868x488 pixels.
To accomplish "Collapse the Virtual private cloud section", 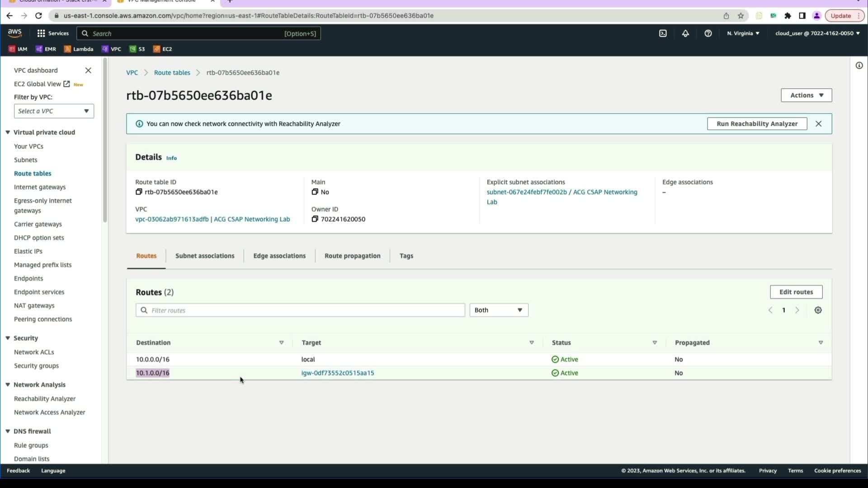I will coord(8,132).
